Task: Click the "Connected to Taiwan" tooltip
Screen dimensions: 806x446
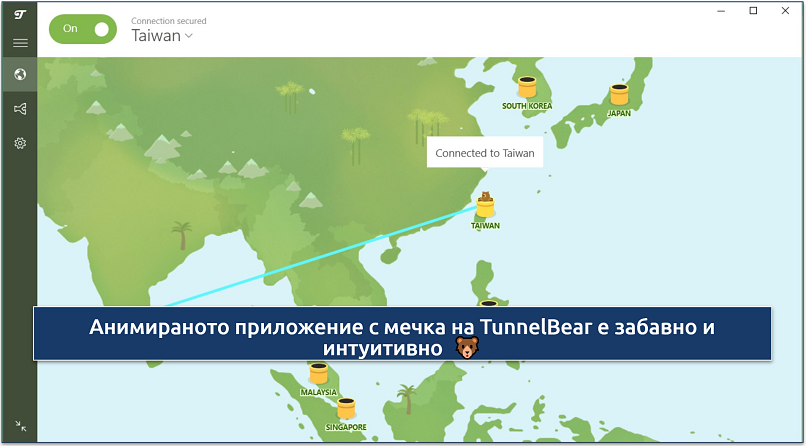Action: (x=485, y=153)
